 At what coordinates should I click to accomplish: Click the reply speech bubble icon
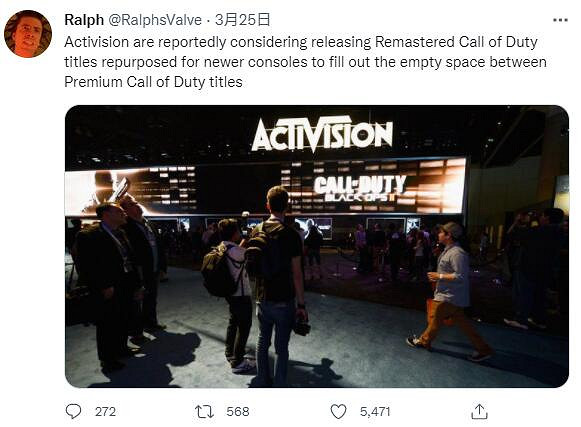pos(73,411)
